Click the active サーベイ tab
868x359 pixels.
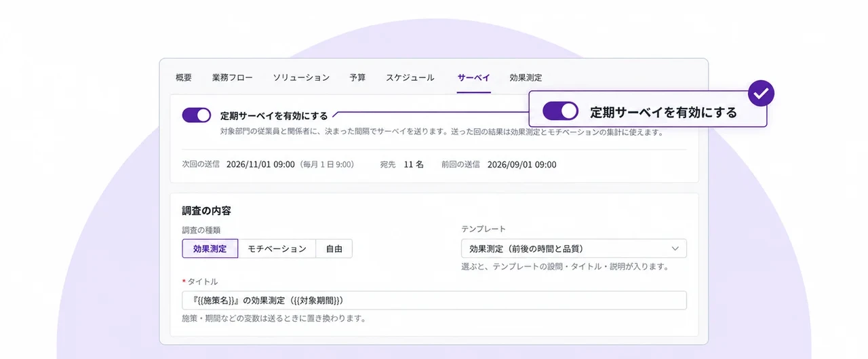pyautogui.click(x=473, y=77)
